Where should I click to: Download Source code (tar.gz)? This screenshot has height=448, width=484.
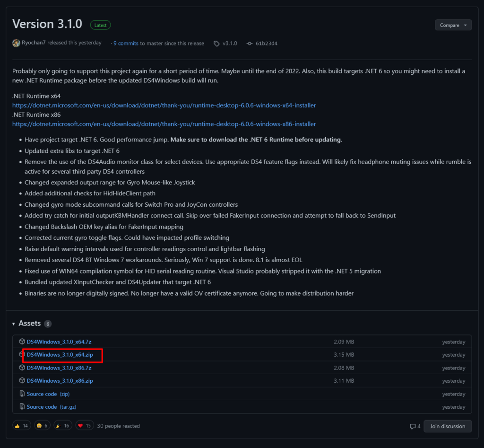click(52, 407)
